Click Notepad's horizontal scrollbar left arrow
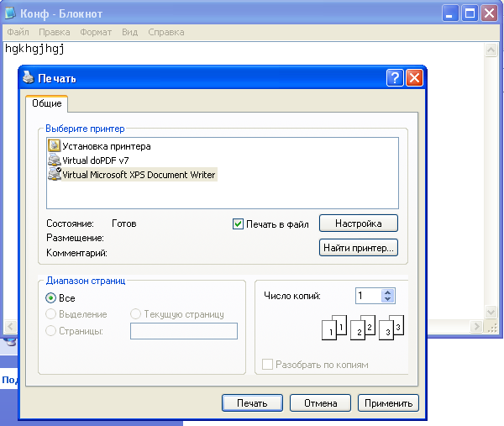The image size is (504, 426). [10, 327]
